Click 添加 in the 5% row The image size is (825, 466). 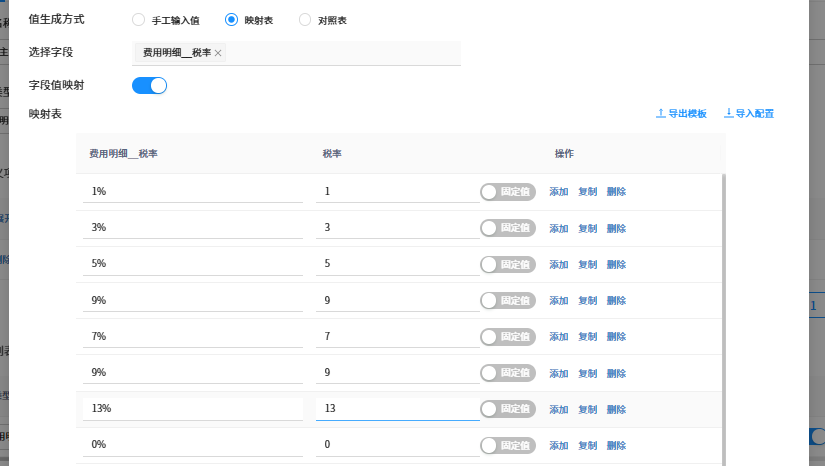click(559, 265)
